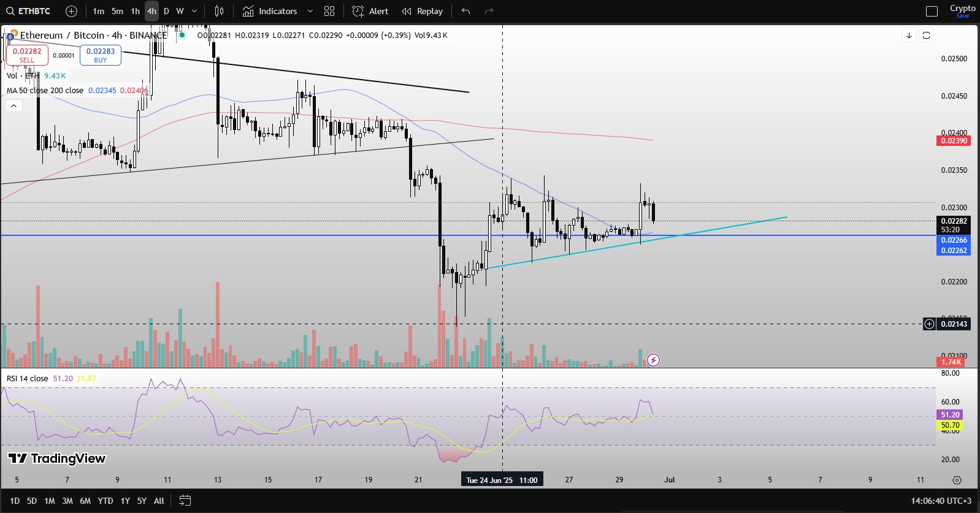This screenshot has height=513, width=980.
Task: Select the MA 50 close 200 close legend
Action: 45,90
